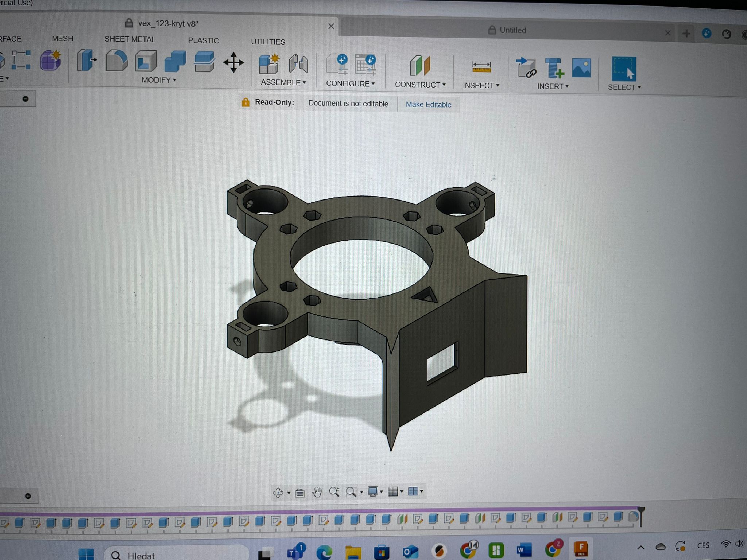Close the vex_123-kryt v8 document tab

[x=331, y=26]
